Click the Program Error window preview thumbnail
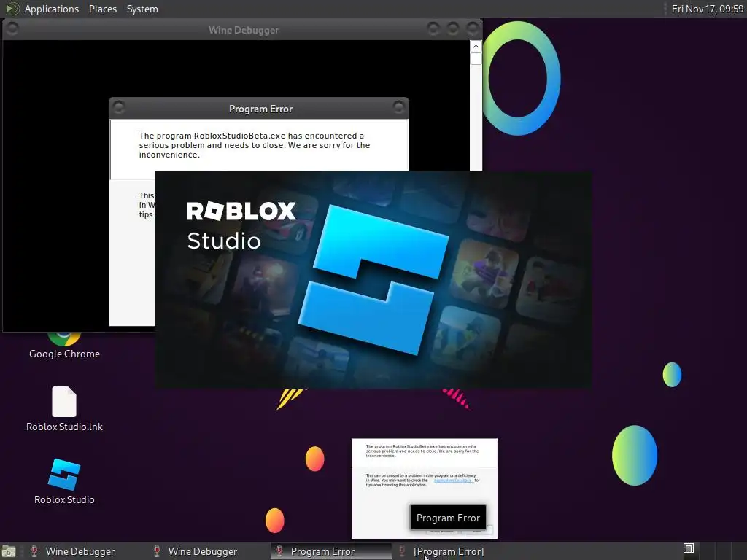The height and width of the screenshot is (560, 747). (x=425, y=489)
